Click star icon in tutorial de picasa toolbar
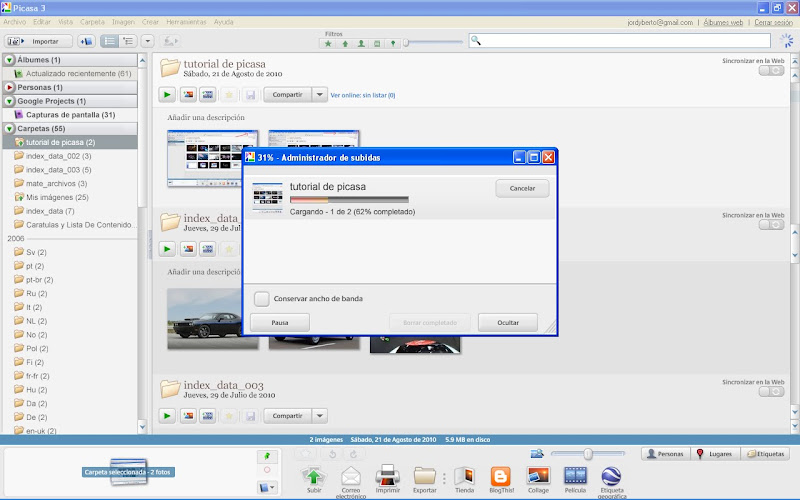The height and width of the screenshot is (500, 800). pos(229,94)
